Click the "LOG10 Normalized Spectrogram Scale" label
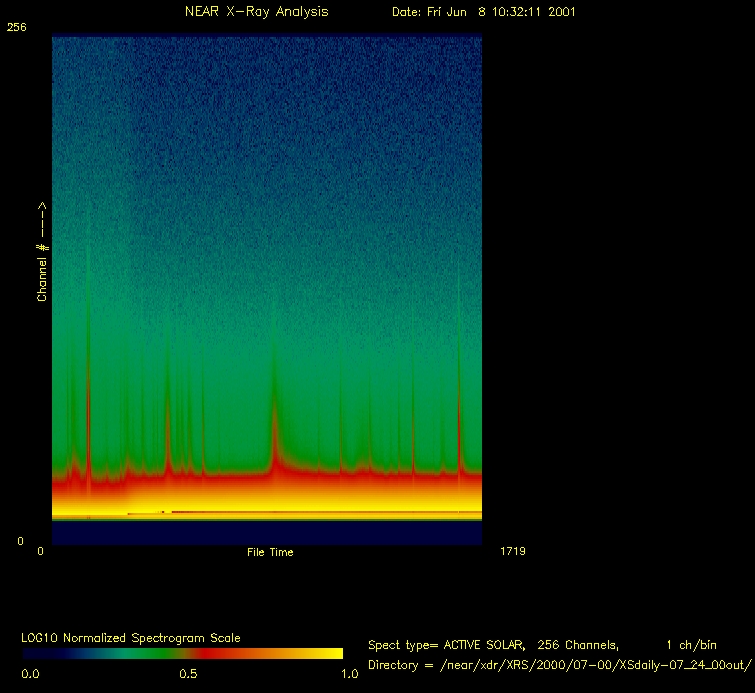755x693 pixels. [x=131, y=638]
